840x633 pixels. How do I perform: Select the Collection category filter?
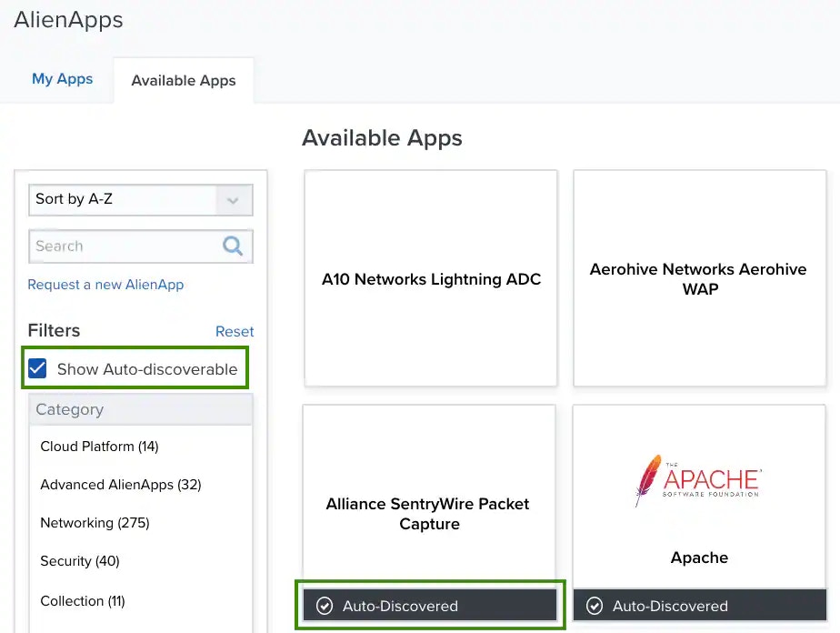[83, 601]
